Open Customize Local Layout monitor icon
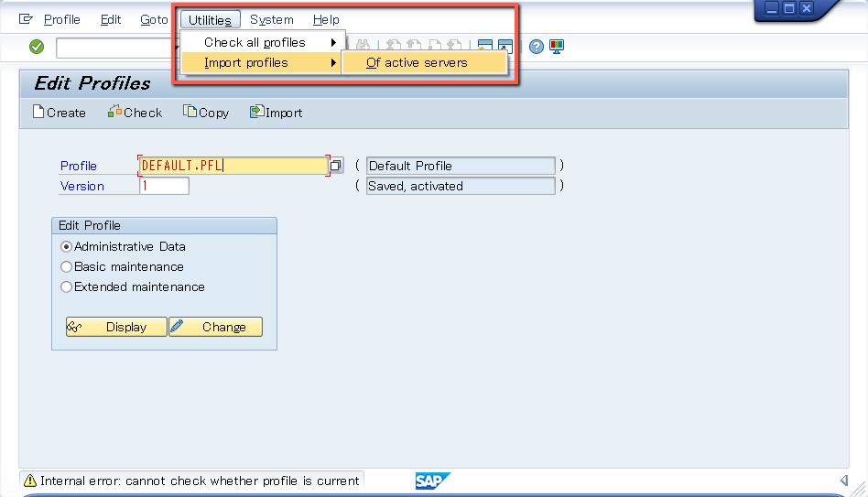The height and width of the screenshot is (497, 868). coord(557,47)
